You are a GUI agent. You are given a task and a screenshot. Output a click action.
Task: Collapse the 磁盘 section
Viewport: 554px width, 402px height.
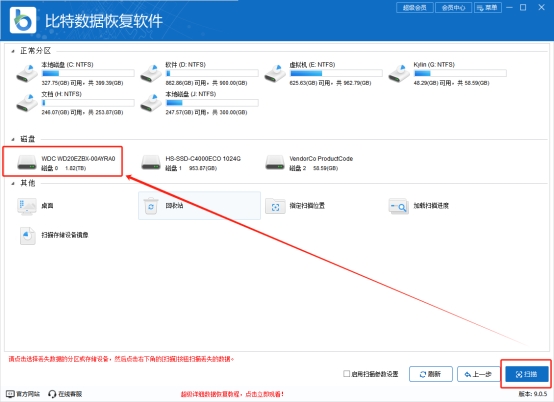click(13, 139)
